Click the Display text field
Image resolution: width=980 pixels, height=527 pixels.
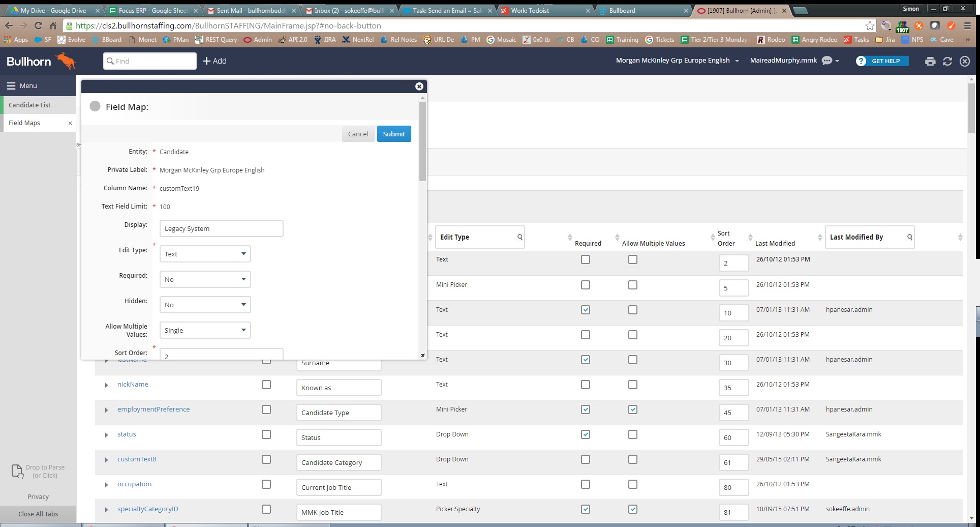tap(221, 228)
